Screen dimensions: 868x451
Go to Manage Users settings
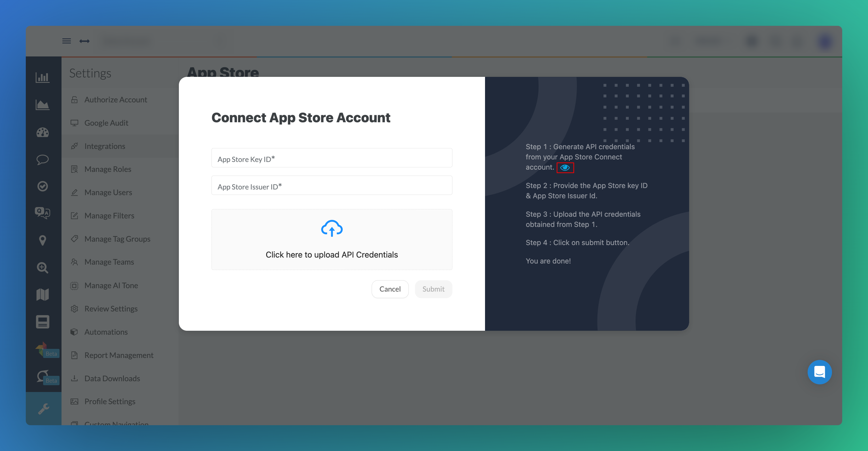click(108, 193)
